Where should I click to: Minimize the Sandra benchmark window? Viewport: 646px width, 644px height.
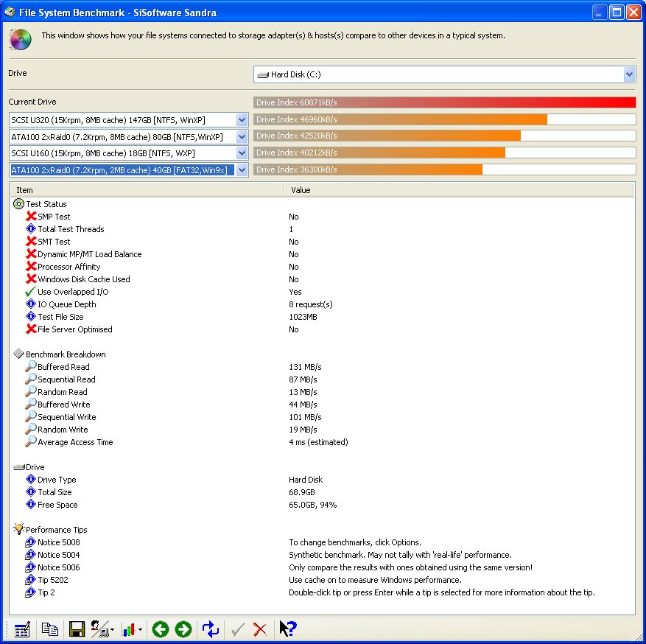pos(600,13)
